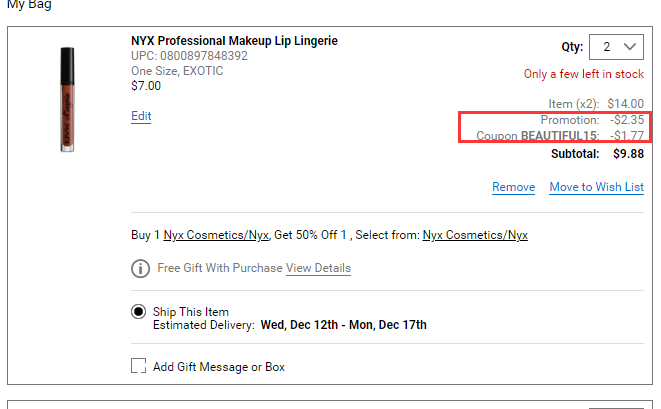661x409 pixels.
Task: Remove the item from the bag
Action: (513, 187)
